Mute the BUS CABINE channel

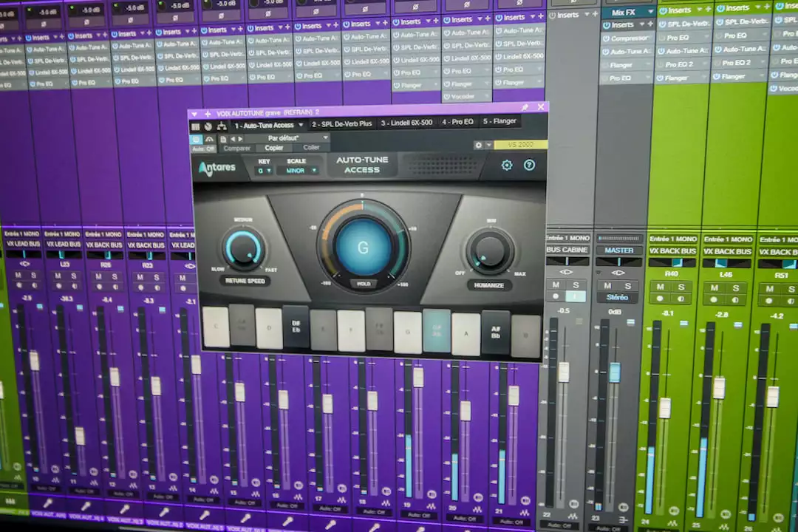coord(556,284)
